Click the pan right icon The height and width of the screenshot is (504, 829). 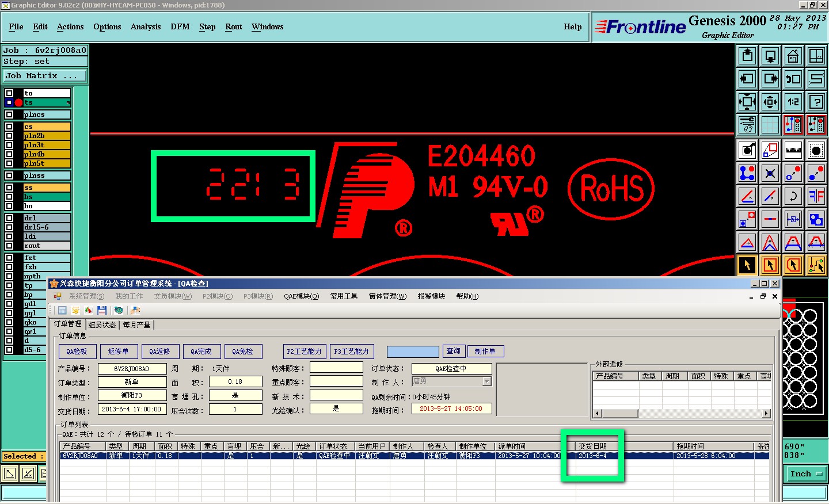(770, 79)
